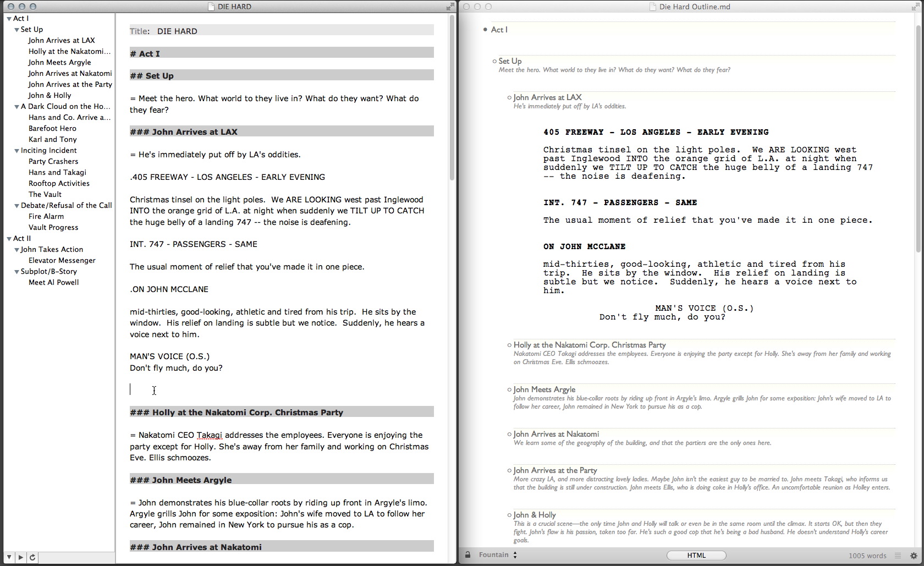
Task: Click the 1005 words counter
Action: point(867,556)
